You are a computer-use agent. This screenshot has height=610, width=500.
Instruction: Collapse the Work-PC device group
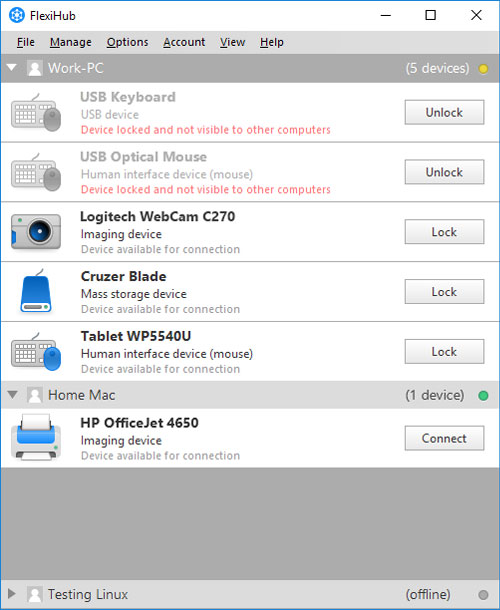pyautogui.click(x=12, y=68)
